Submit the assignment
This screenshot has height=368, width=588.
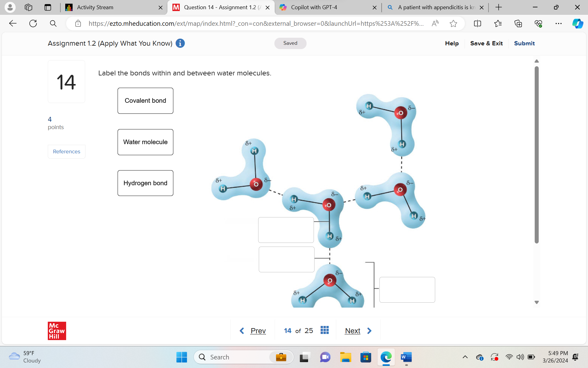coord(524,43)
